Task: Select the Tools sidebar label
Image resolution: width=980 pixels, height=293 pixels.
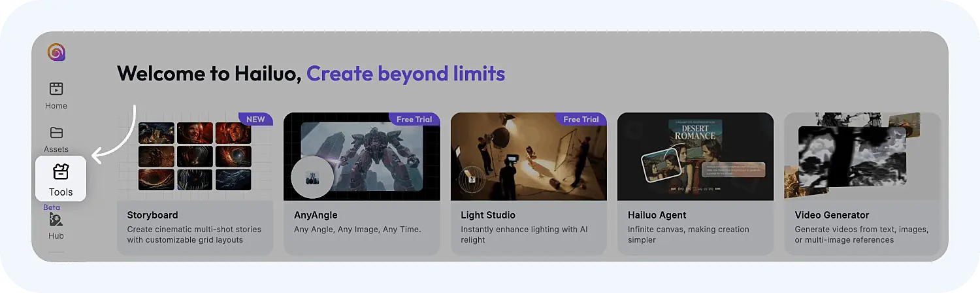Action: tap(61, 192)
